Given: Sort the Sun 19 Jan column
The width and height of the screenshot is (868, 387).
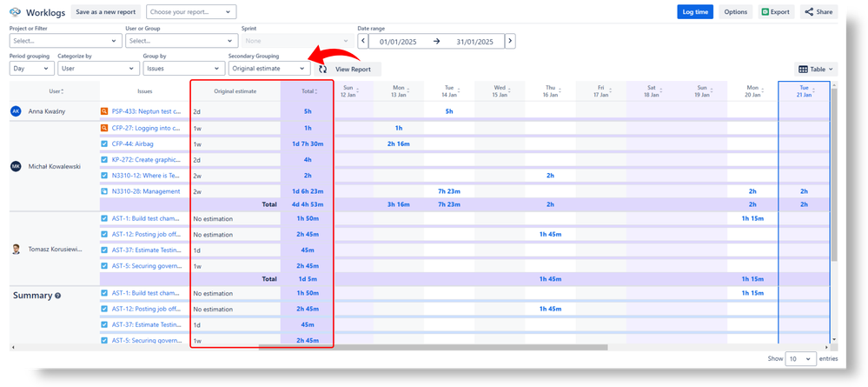Looking at the screenshot, I should coord(712,91).
